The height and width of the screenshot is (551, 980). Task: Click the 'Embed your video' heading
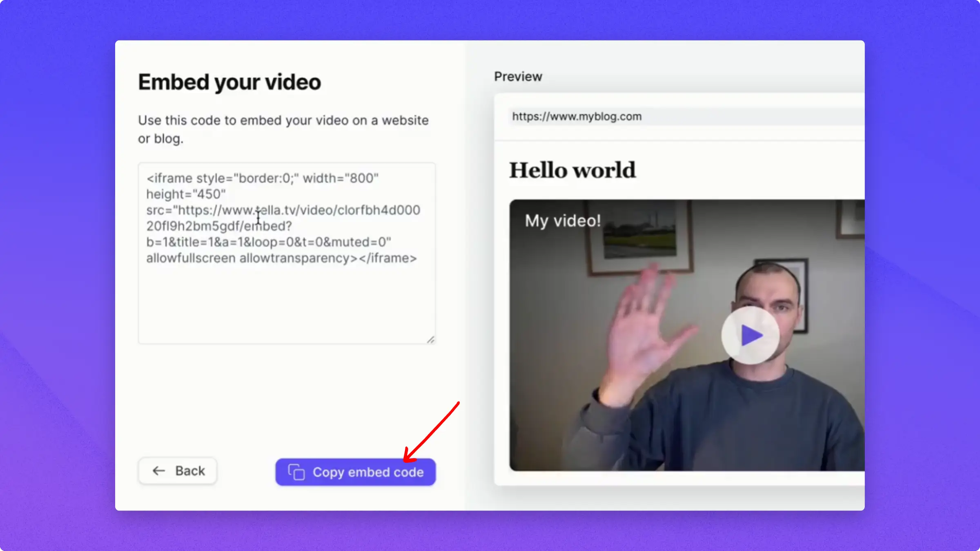[229, 82]
